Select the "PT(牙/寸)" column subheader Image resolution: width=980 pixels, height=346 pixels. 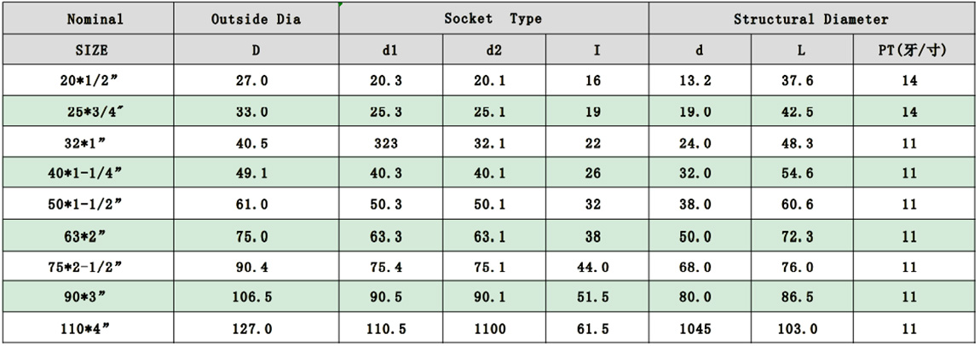pos(912,50)
